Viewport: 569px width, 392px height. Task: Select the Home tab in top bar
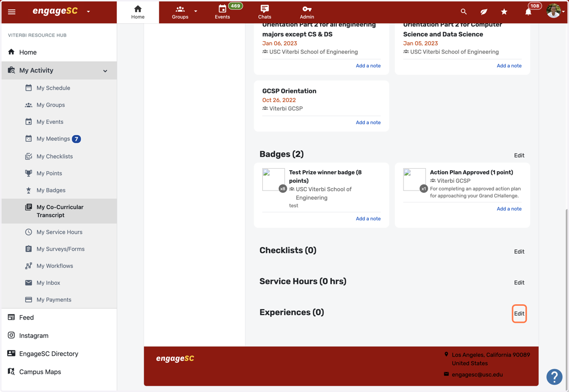pyautogui.click(x=138, y=12)
